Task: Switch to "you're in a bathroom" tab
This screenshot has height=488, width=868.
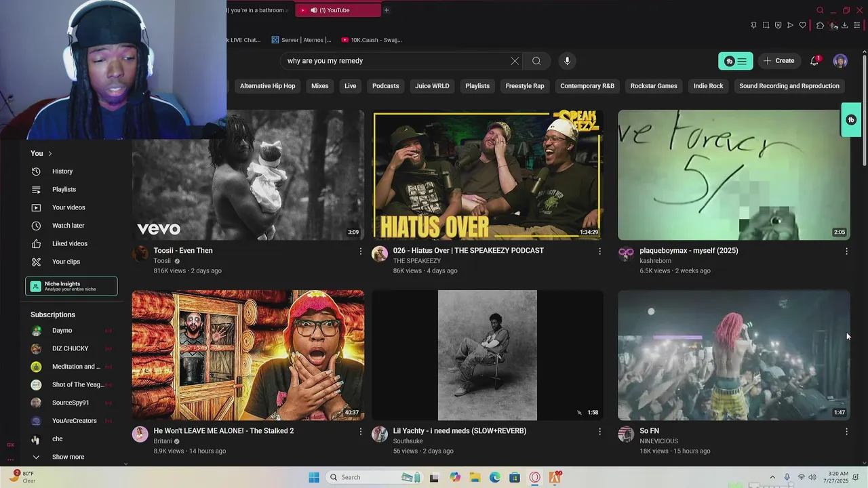Action: [258, 10]
